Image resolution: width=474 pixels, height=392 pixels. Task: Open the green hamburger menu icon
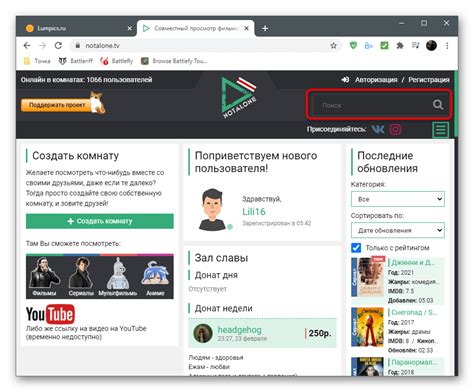441,130
